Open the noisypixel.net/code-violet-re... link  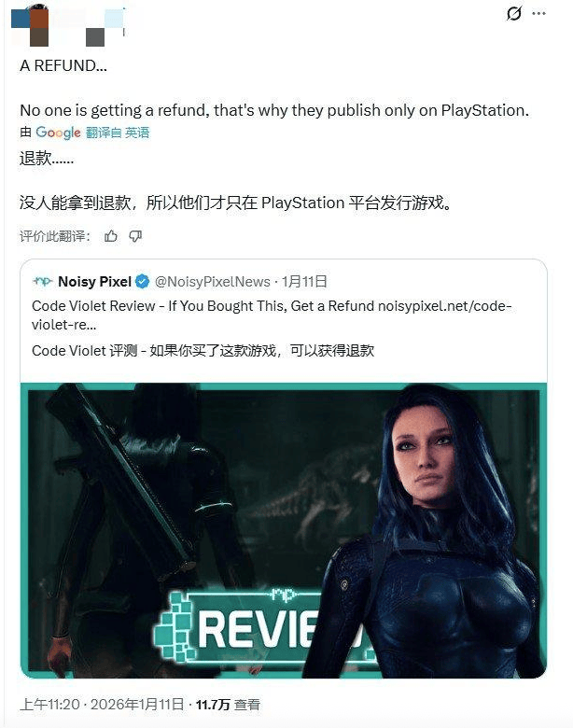[272, 315]
